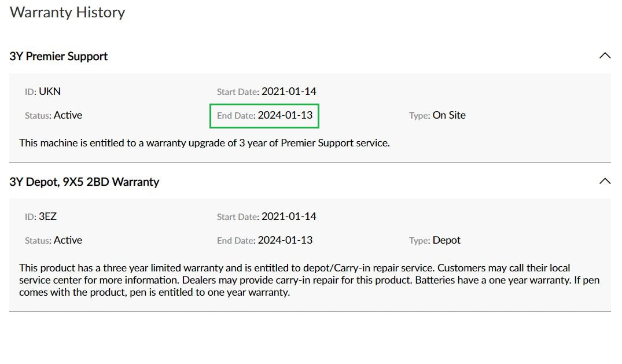This screenshot has width=622, height=364.
Task: Click Active status under Premier Support
Action: click(x=68, y=115)
